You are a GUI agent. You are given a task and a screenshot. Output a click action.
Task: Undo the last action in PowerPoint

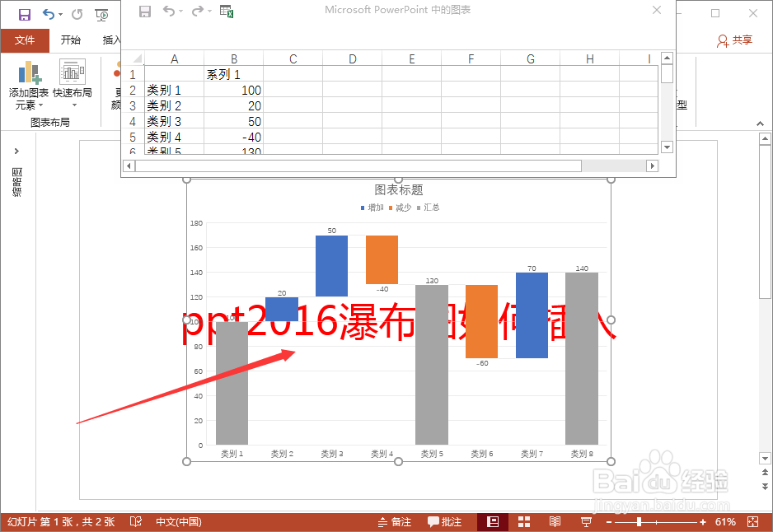coord(49,14)
